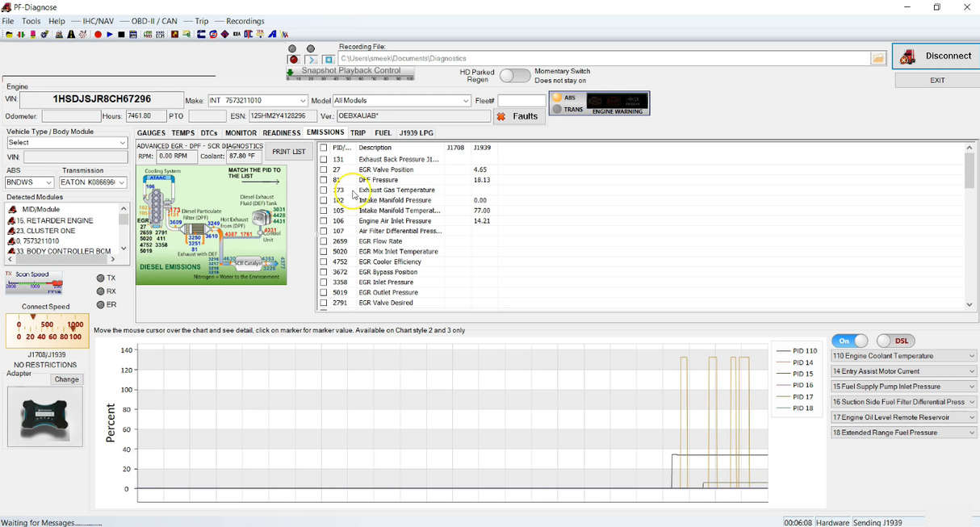The height and width of the screenshot is (527, 980).
Task: Click the adapter device image
Action: point(45,416)
